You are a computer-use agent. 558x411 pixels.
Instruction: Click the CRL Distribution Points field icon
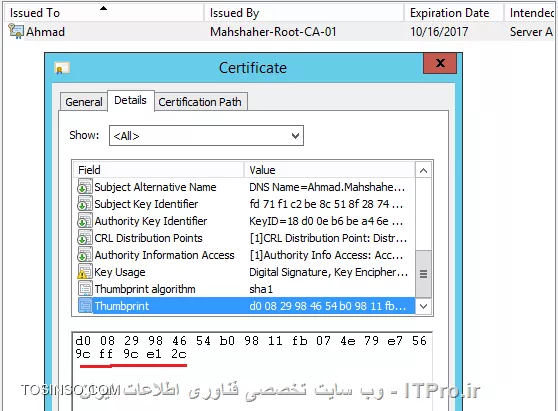click(85, 238)
